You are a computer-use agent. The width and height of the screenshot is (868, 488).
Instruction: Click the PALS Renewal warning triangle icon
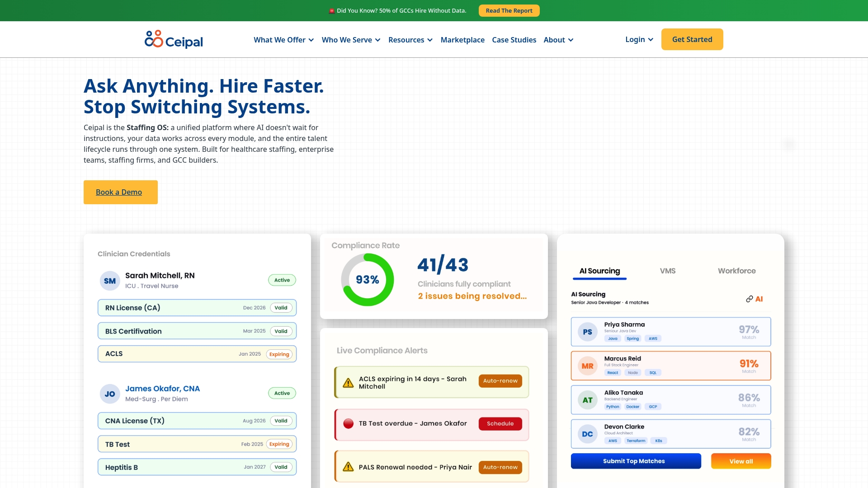(348, 467)
